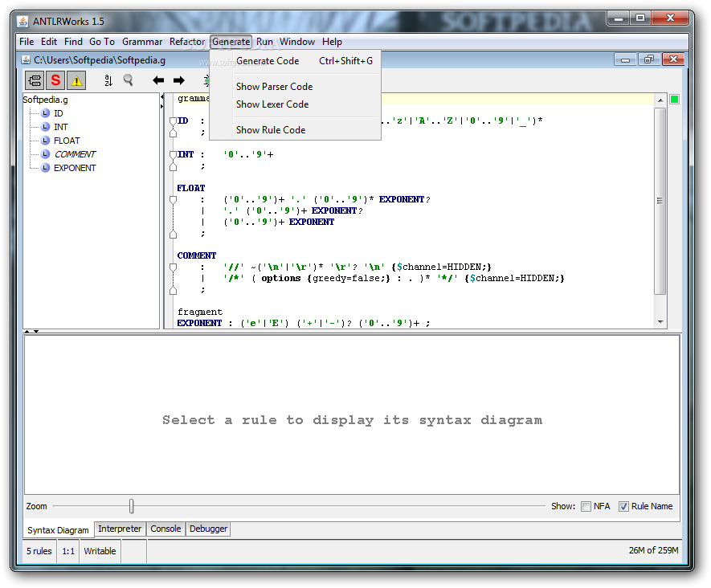Screen dimensions: 711x588
Task: Select the ID rule in tree
Action: pyautogui.click(x=59, y=113)
